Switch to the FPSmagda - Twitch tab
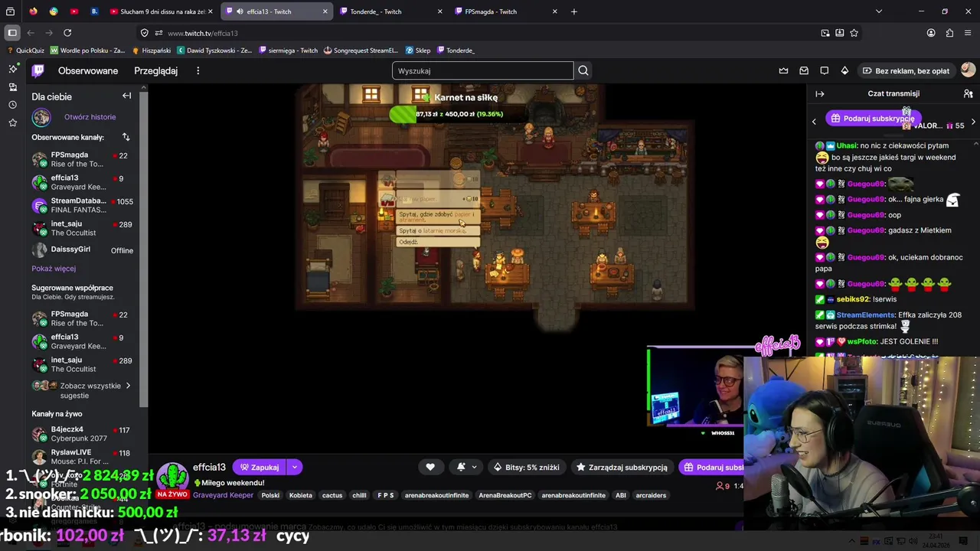 (506, 11)
